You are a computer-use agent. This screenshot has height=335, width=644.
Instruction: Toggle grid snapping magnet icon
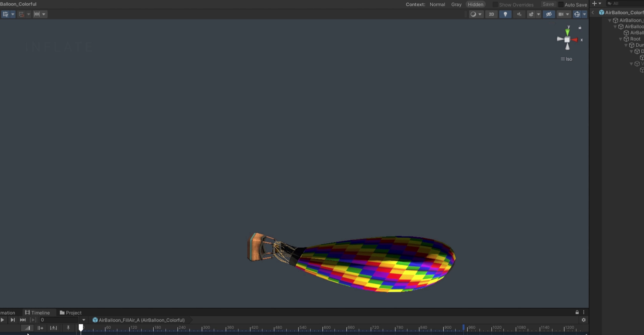21,14
